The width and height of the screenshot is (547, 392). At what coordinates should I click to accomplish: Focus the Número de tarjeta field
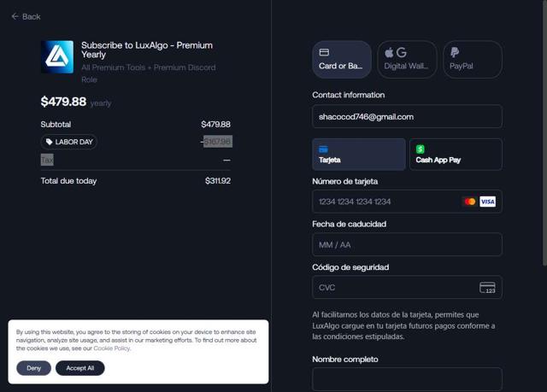coord(407,202)
